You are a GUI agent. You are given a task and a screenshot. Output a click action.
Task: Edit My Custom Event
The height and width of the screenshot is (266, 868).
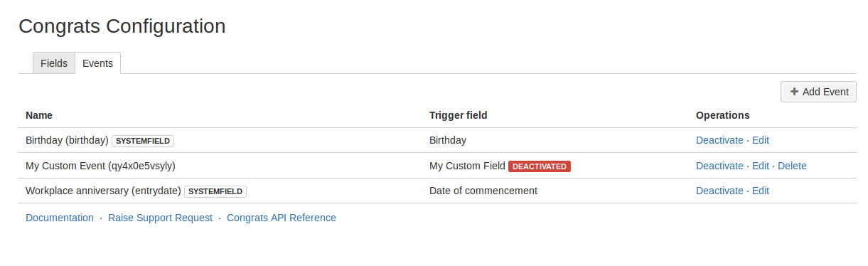(761, 166)
